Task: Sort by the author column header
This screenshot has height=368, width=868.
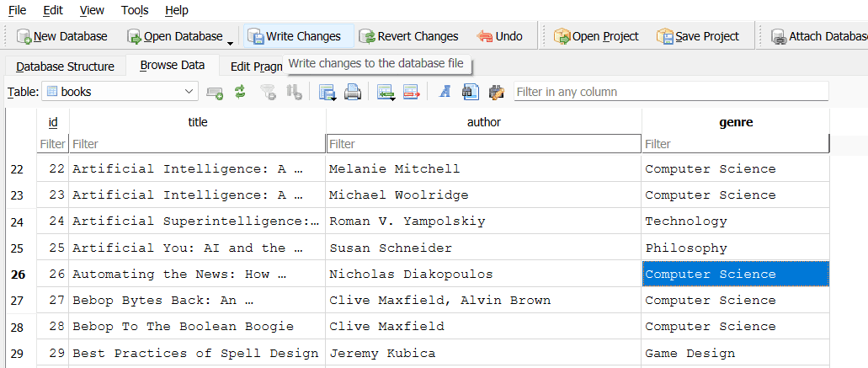Action: (483, 122)
